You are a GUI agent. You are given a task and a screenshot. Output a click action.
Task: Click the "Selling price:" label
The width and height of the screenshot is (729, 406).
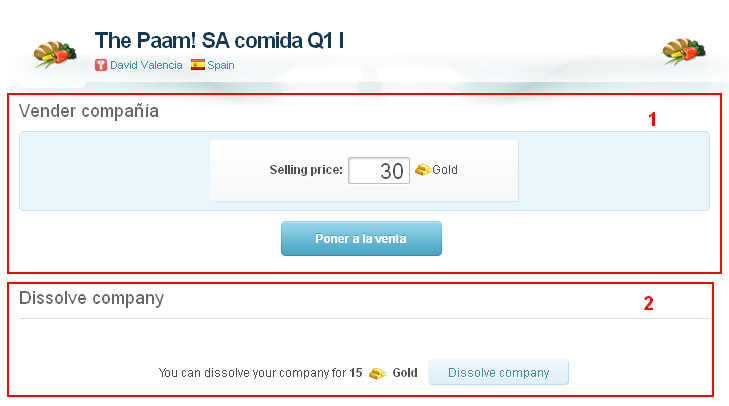coord(306,170)
